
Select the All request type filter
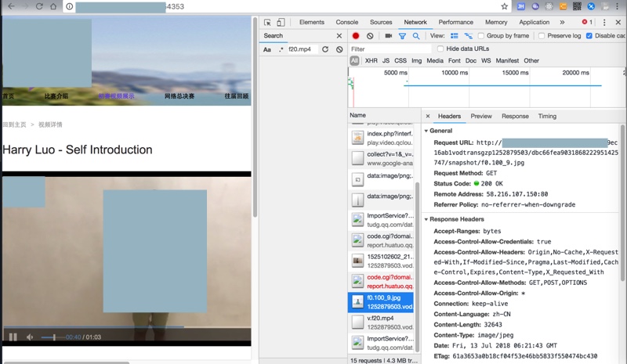(354, 61)
